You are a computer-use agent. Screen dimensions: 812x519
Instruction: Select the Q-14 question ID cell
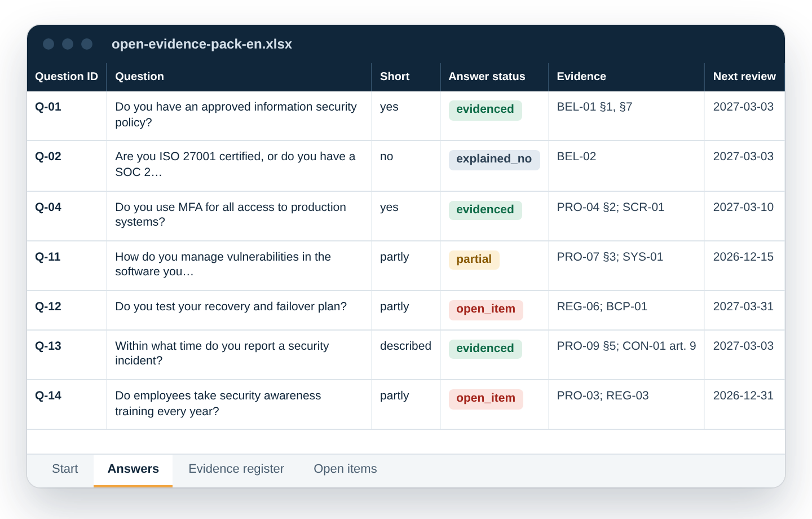tap(67, 404)
